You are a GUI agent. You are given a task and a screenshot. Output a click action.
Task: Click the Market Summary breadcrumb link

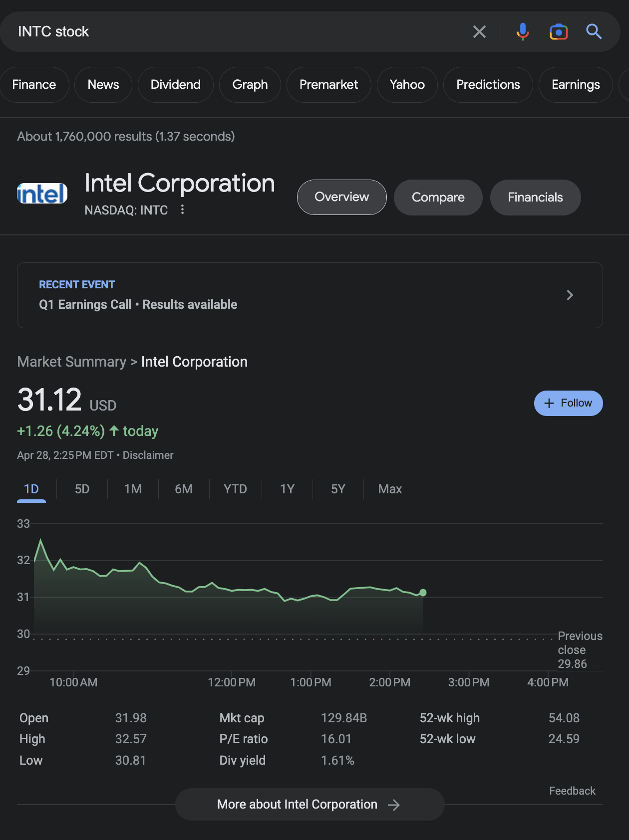pyautogui.click(x=72, y=362)
